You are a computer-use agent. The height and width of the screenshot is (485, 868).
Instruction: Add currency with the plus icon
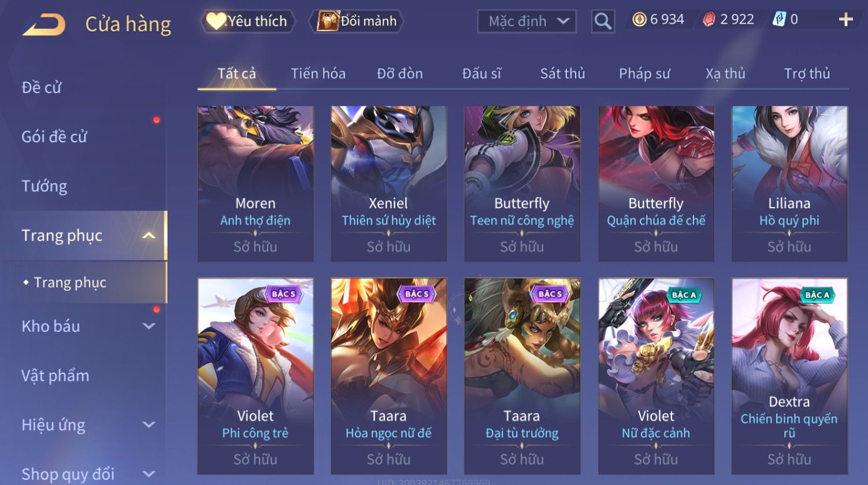845,20
